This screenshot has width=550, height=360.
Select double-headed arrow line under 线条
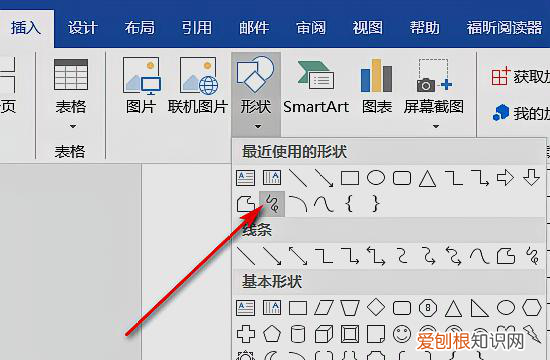coord(298,256)
